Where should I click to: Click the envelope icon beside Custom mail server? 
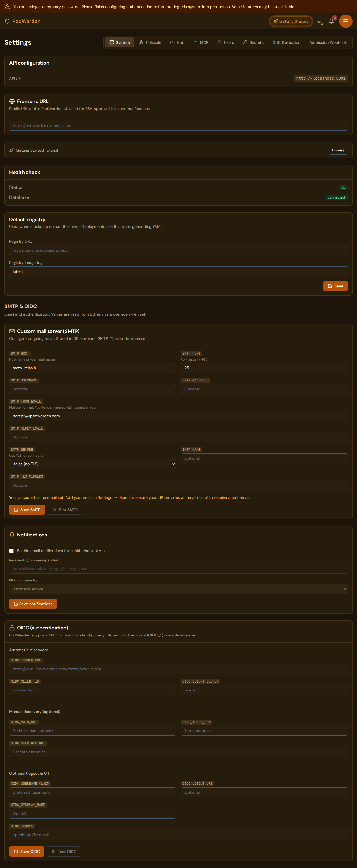[x=12, y=331]
